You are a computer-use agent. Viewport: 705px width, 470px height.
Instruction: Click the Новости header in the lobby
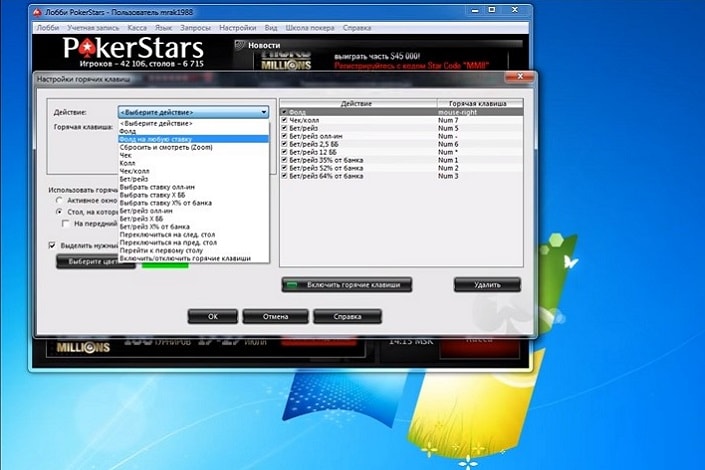264,45
